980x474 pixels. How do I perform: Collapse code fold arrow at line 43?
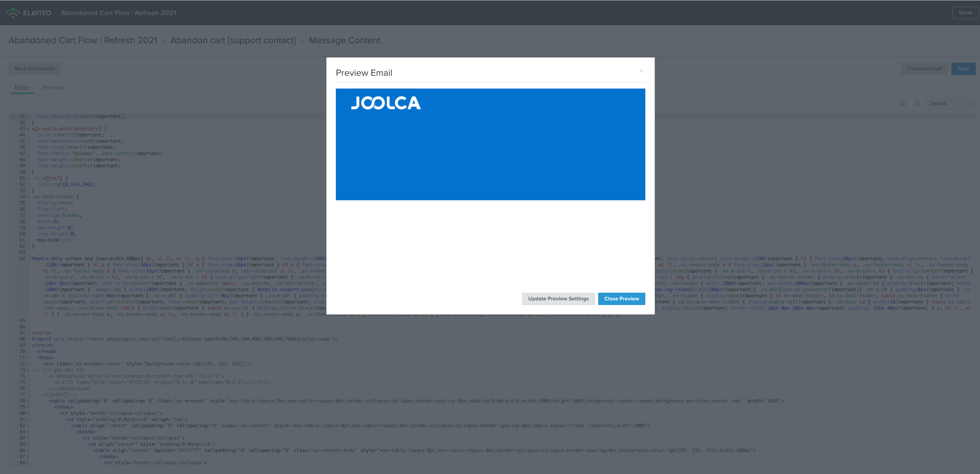click(27, 129)
